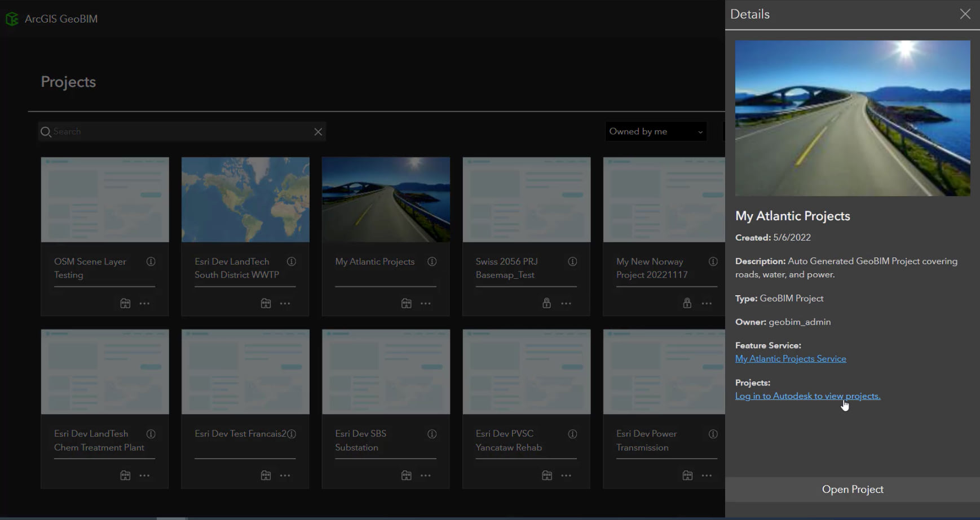Image resolution: width=980 pixels, height=520 pixels.
Task: Click sharing icon on OSM Scene Layer Testing
Action: tap(125, 303)
